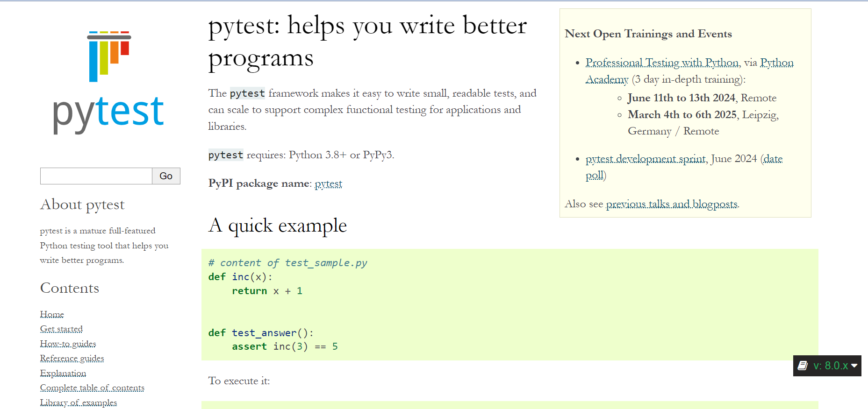The height and width of the screenshot is (409, 868).
Task: Open the date poll link
Action: 773,159
